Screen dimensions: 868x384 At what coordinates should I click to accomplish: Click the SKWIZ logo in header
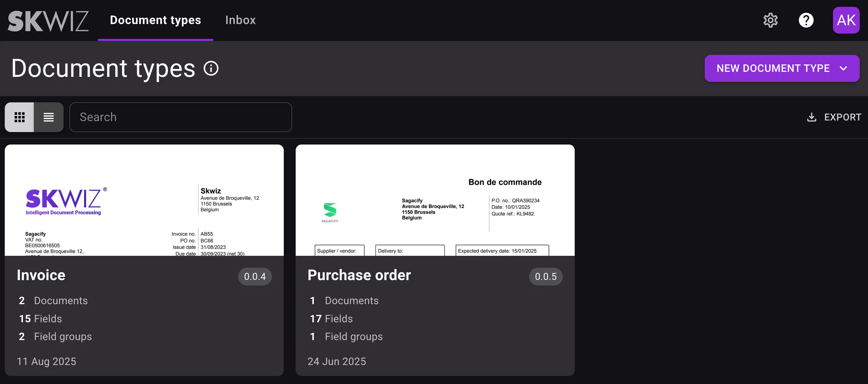[48, 21]
